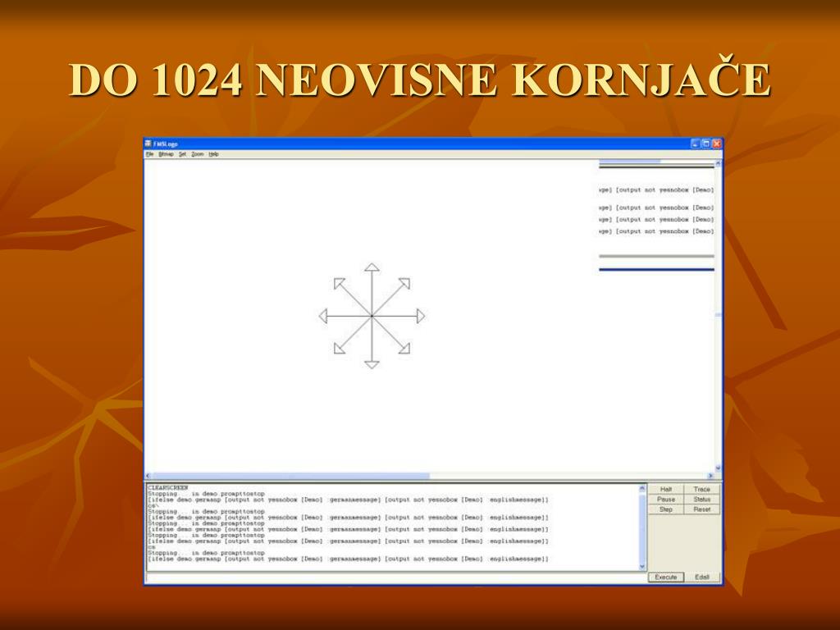840x630 pixels.
Task: Click the command input field
Action: coord(396,577)
